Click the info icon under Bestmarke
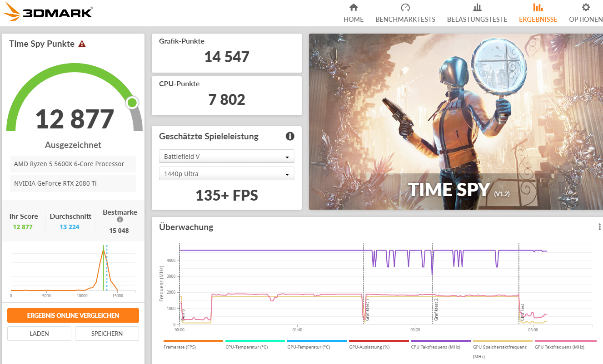The height and width of the screenshot is (364, 603). click(x=120, y=220)
